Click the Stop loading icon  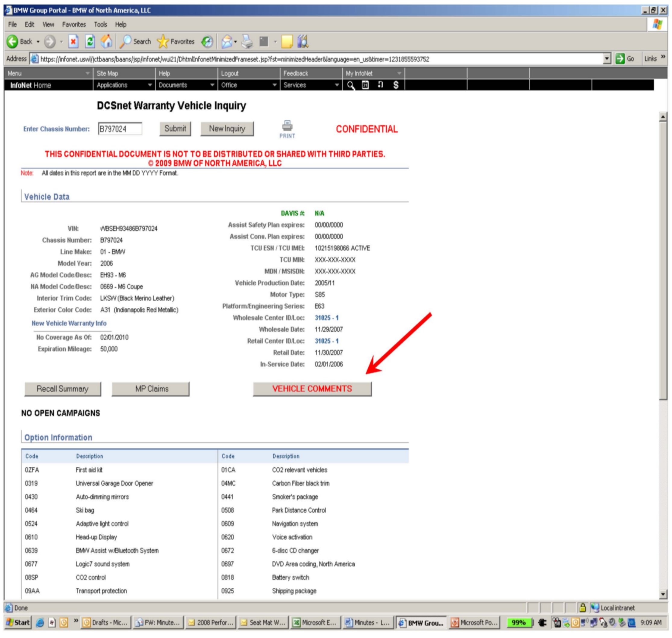(73, 42)
